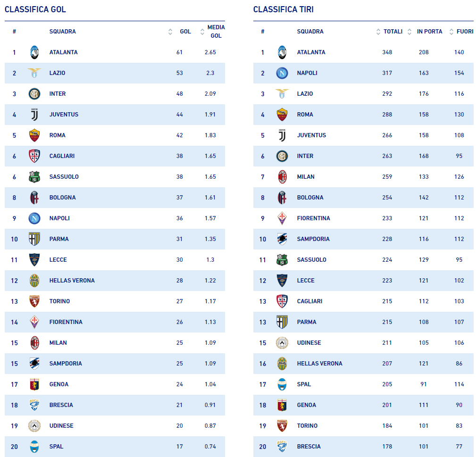Click the Genoa crest in the goals table
The height and width of the screenshot is (457, 476).
[x=34, y=384]
